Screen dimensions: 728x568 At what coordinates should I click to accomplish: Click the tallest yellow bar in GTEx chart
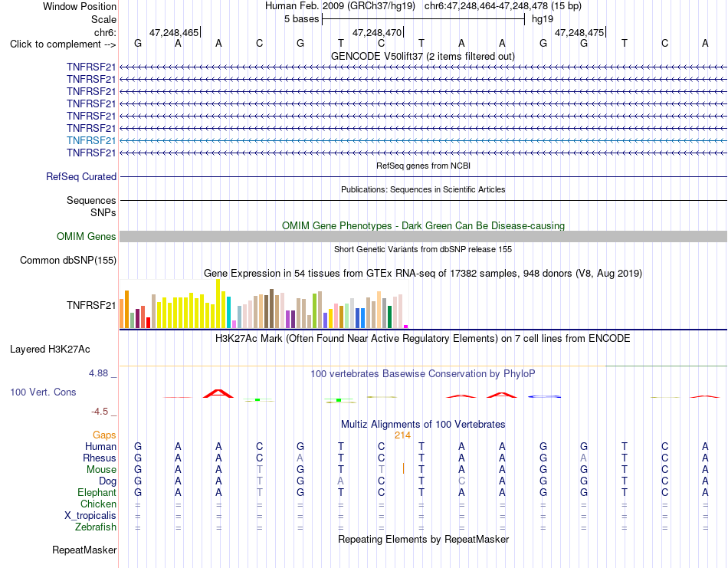coord(218,304)
